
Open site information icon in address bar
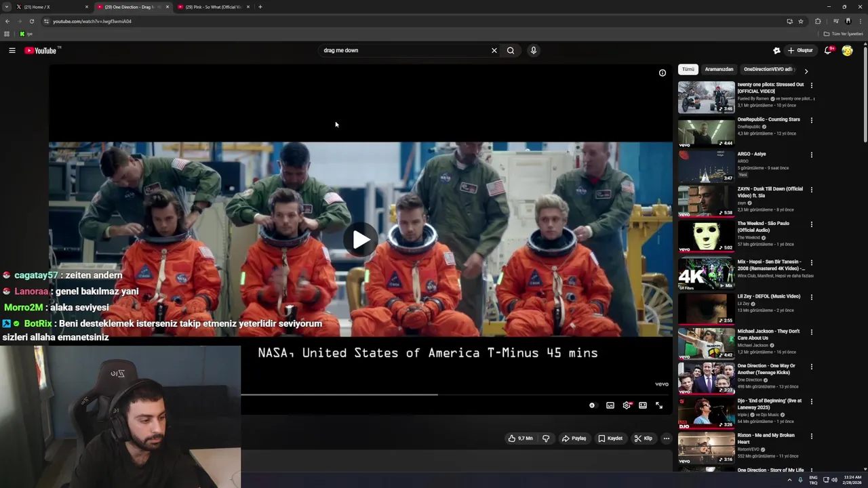tap(46, 21)
